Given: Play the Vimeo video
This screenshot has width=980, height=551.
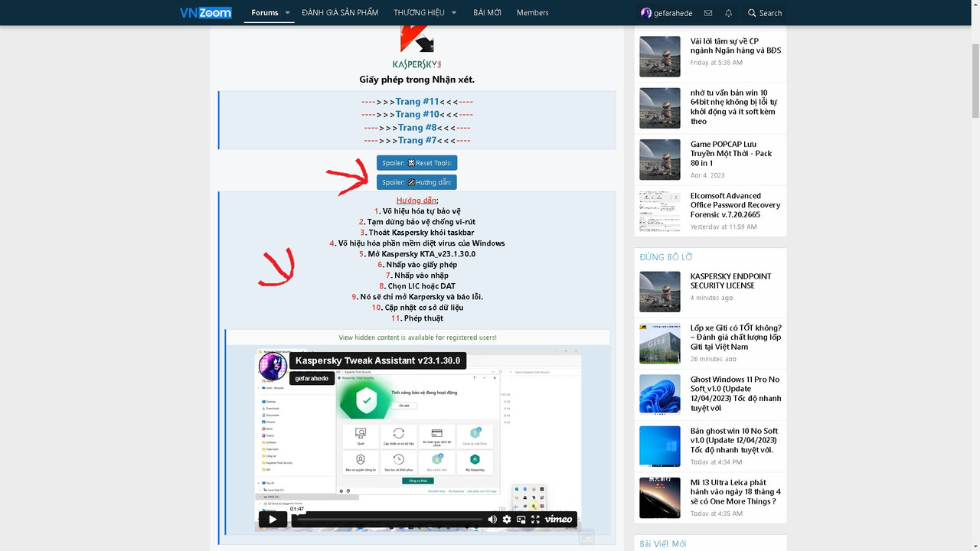Looking at the screenshot, I should tap(273, 520).
